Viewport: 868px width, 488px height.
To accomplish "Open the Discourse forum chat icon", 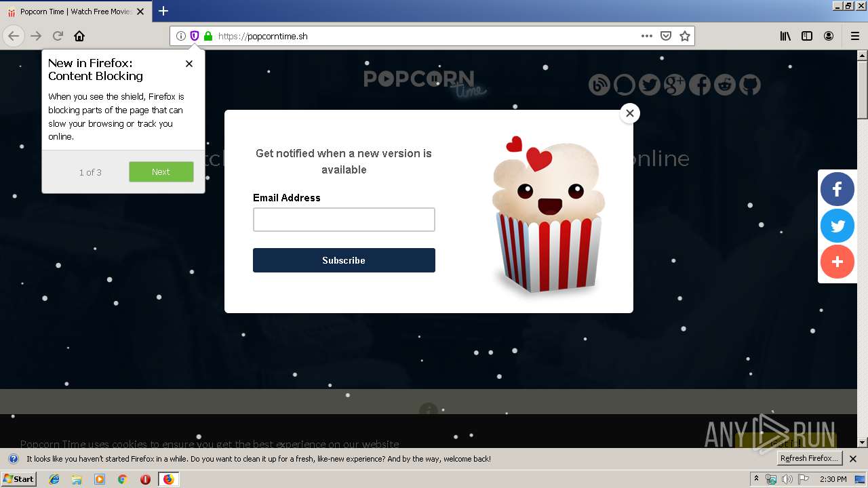I will (x=625, y=85).
